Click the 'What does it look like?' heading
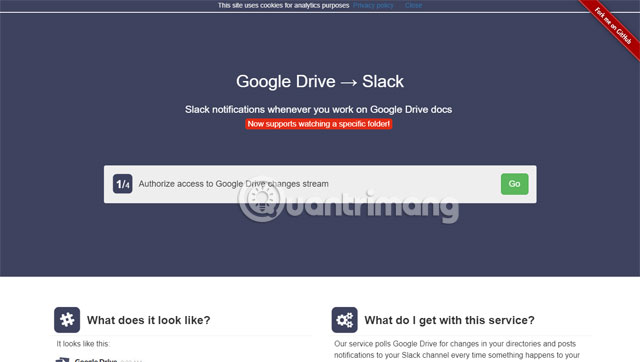Screen dimensions: 640x362 click(149, 320)
